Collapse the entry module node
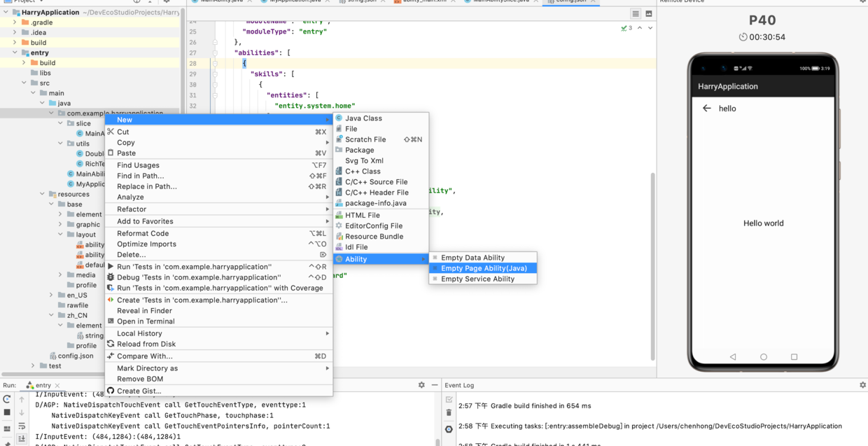 click(x=15, y=53)
